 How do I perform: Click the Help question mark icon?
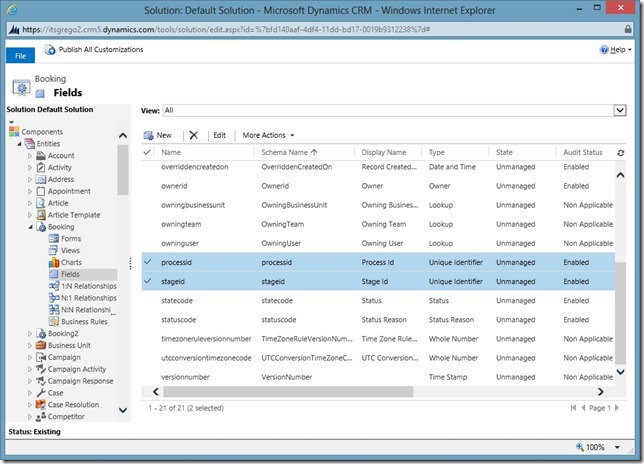(604, 49)
